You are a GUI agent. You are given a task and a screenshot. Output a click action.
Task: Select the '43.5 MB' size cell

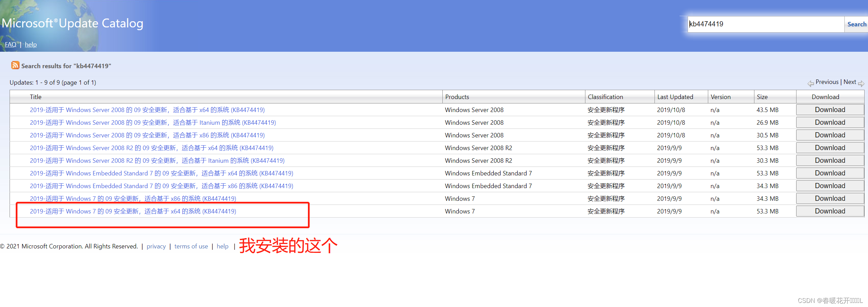coord(767,110)
